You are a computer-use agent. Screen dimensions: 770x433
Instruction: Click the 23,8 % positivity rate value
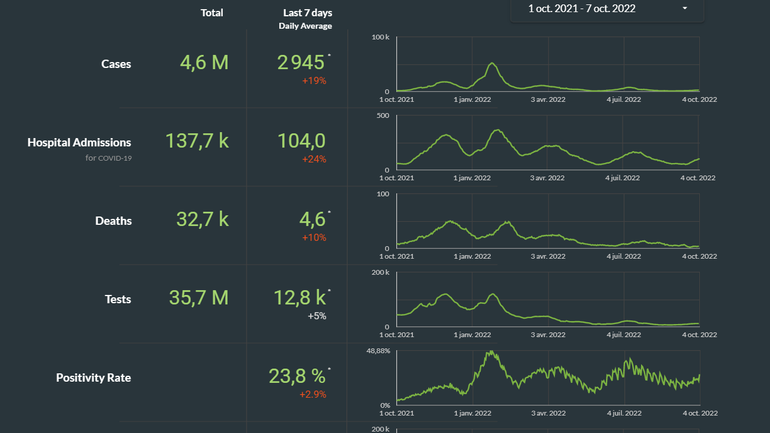[298, 377]
